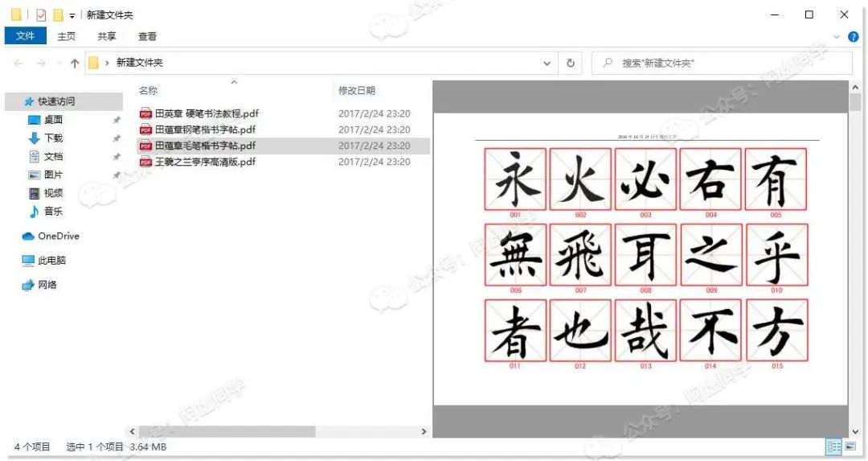Image resolution: width=868 pixels, height=461 pixels.
Task: Click the 2017/2/24 date of 王羲之兰亭序高清版.pdf
Action: tap(375, 162)
